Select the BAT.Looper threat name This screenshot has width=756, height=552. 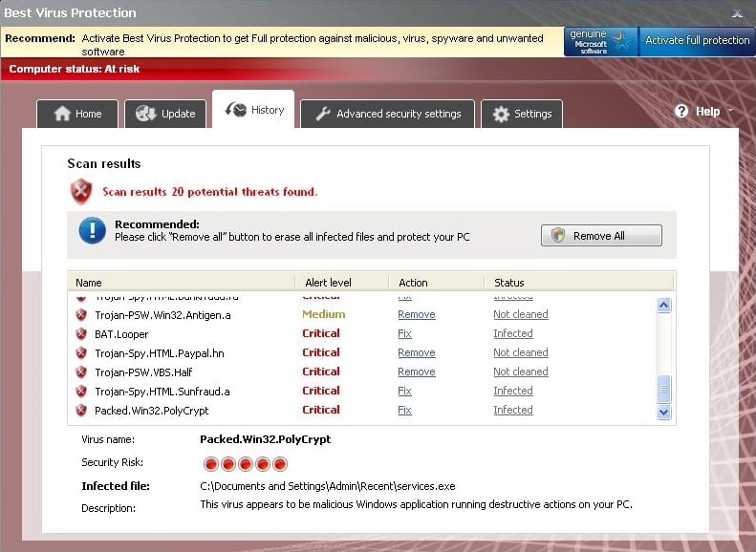(121, 334)
